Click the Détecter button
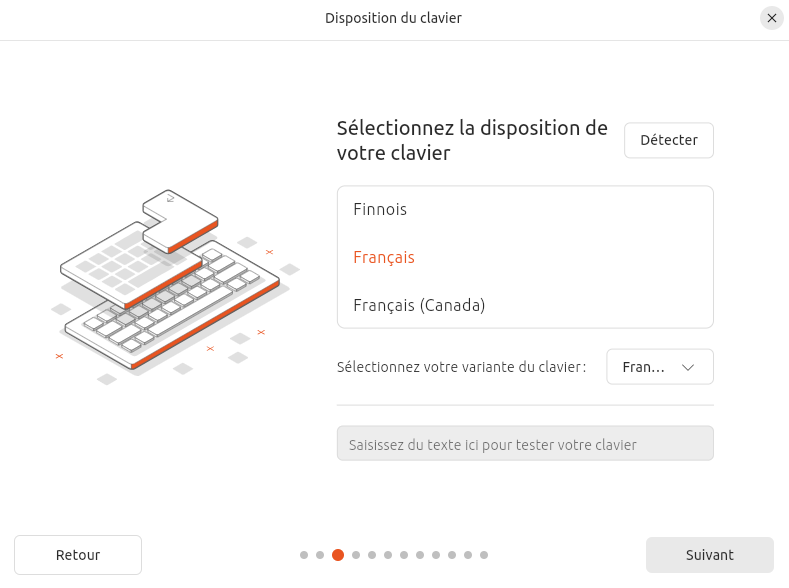 (x=669, y=140)
